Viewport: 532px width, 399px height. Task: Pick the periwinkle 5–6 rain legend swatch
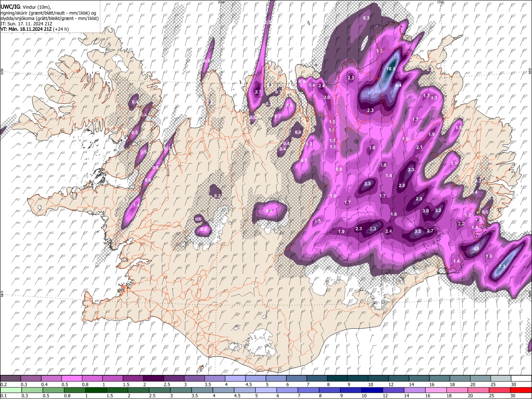[266, 390]
